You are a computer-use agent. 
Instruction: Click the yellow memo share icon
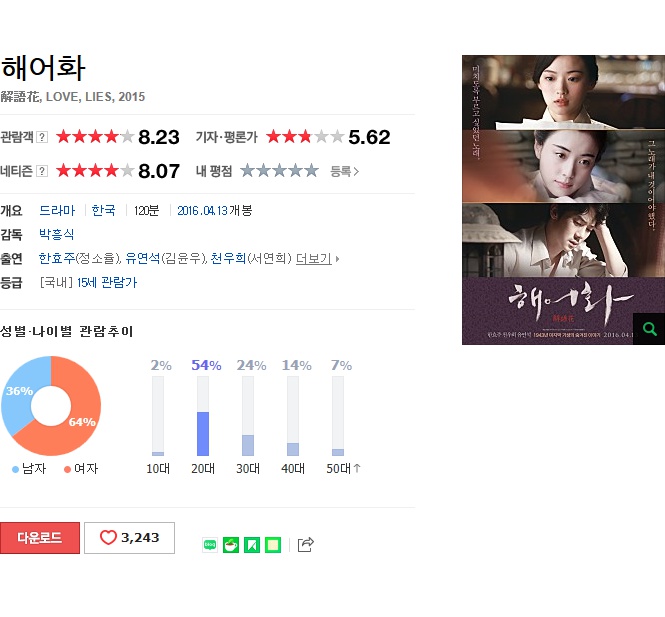(x=273, y=545)
